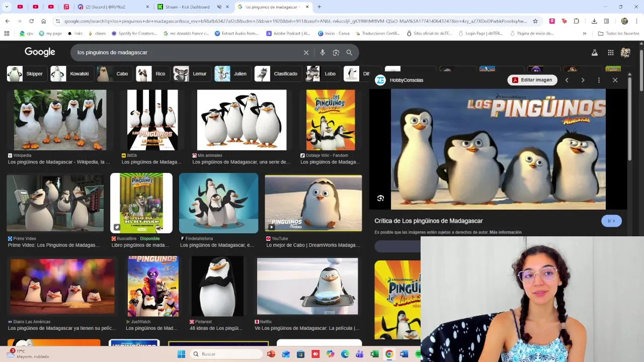This screenshot has width=644, height=362.
Task: Filter images by Julien chip
Action: pyautogui.click(x=233, y=73)
